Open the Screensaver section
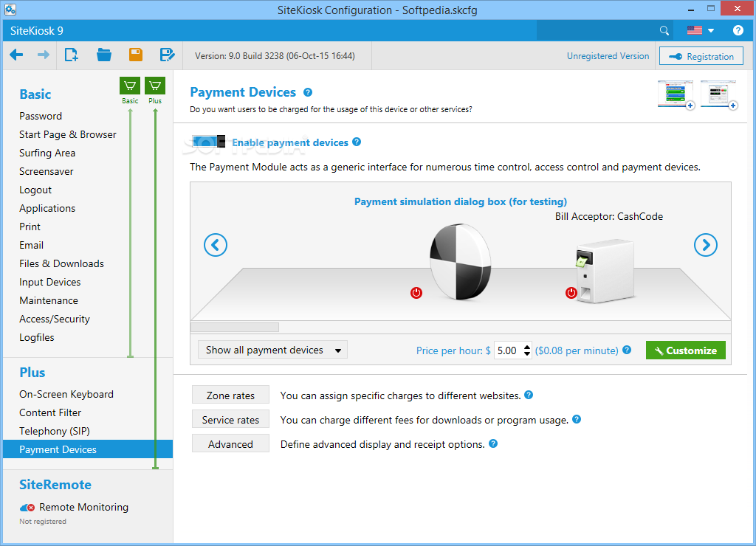The image size is (756, 546). (x=47, y=172)
